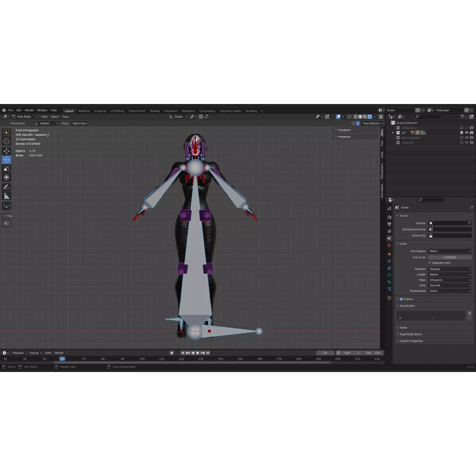Select the Breakdowner pose tool
The image size is (476, 476).
6,206
